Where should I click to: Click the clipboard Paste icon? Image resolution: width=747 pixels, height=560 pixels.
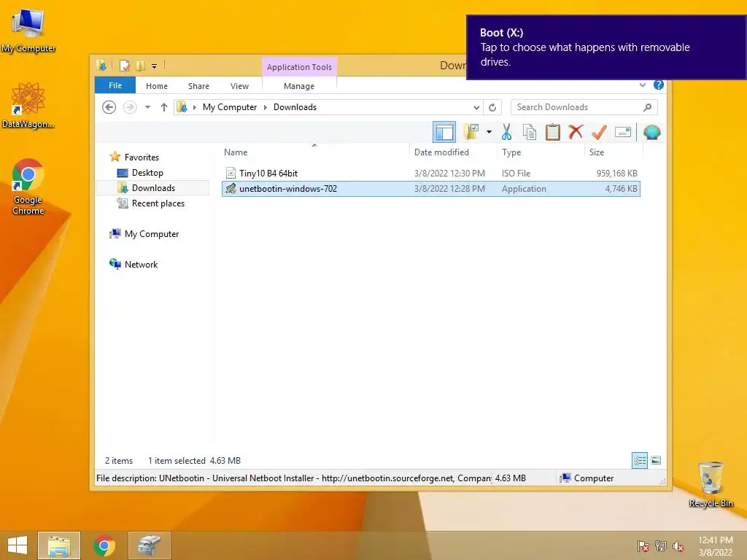point(553,132)
